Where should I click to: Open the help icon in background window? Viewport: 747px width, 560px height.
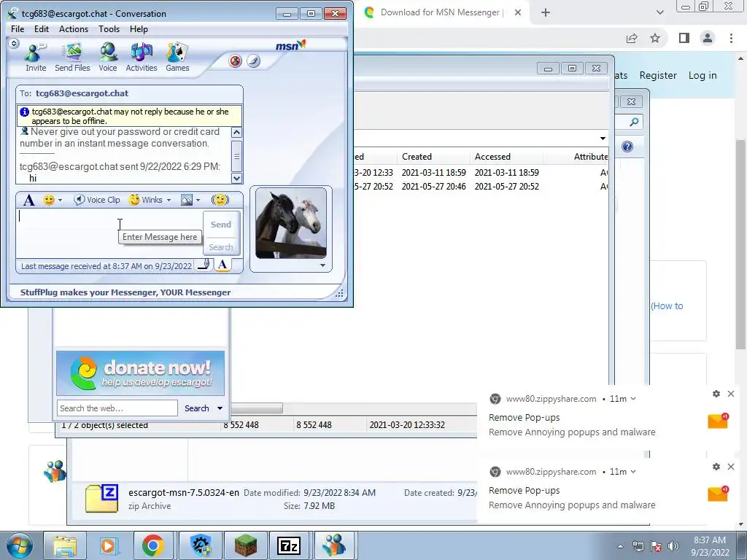[627, 147]
